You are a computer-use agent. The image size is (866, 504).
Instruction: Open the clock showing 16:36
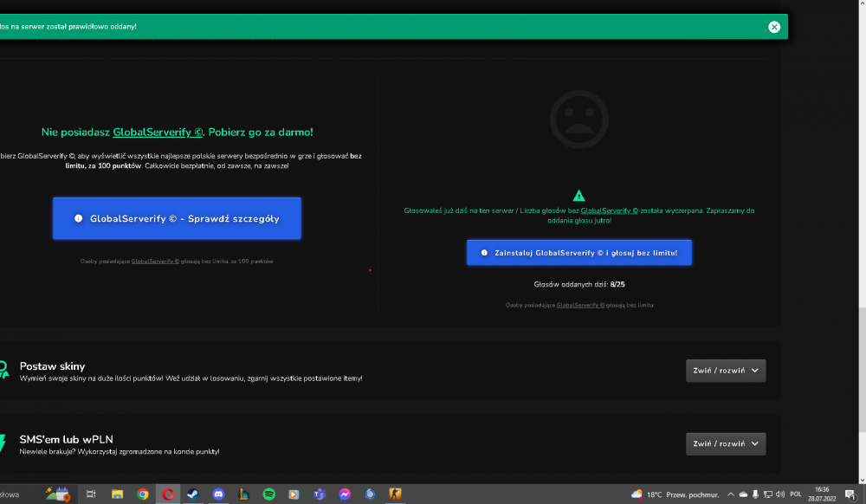pos(822,494)
